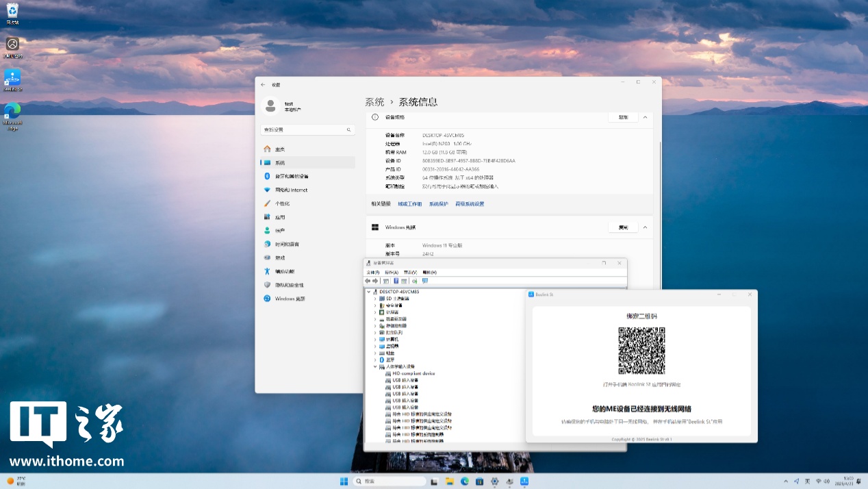Image resolution: width=868 pixels, height=489 pixels.
Task: Expand the Bluetooth (蓝牙) node in Device Manager
Action: tap(375, 360)
